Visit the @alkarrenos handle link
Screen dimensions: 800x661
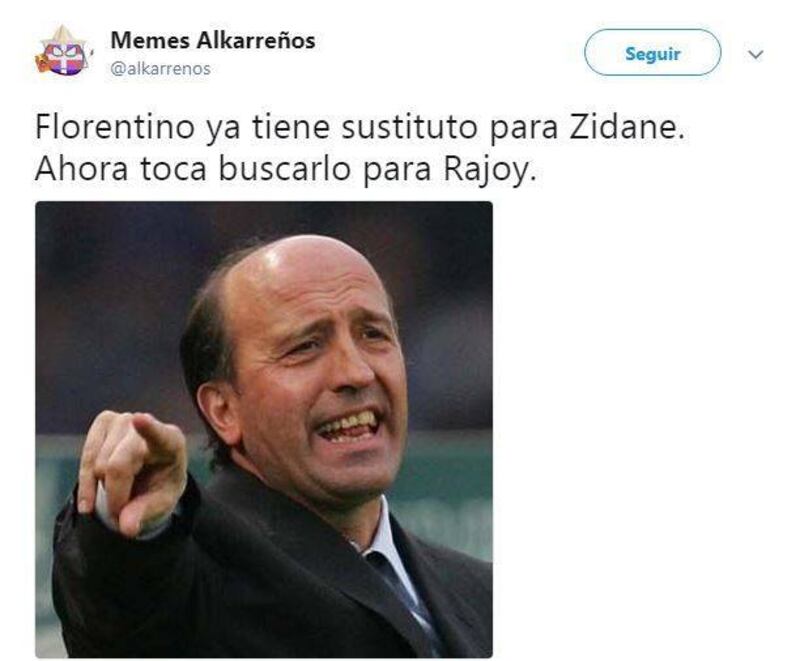click(160, 68)
